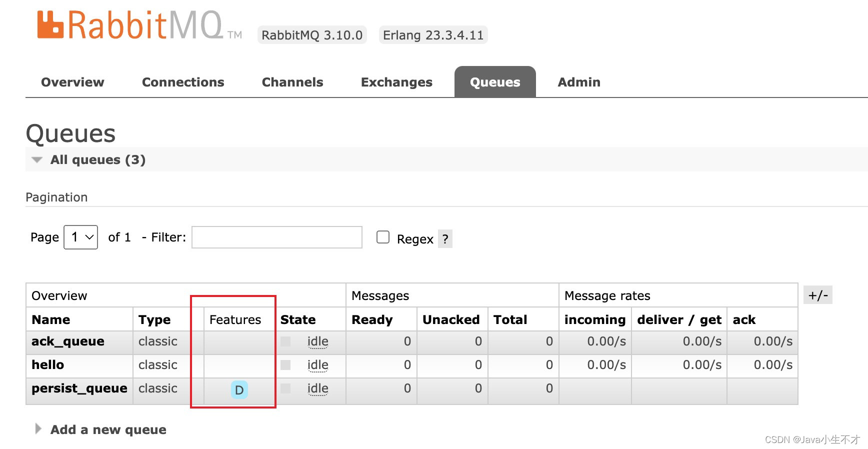Open the Page number dropdown

pyautogui.click(x=81, y=237)
